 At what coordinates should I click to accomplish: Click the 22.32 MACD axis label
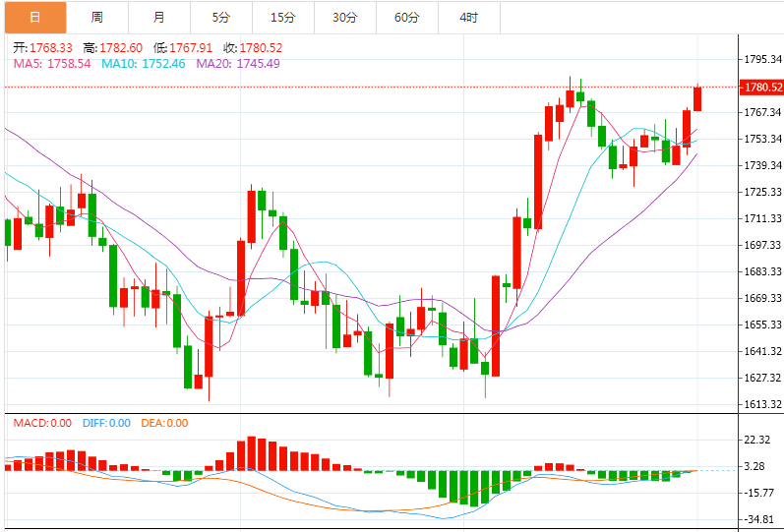(x=757, y=440)
